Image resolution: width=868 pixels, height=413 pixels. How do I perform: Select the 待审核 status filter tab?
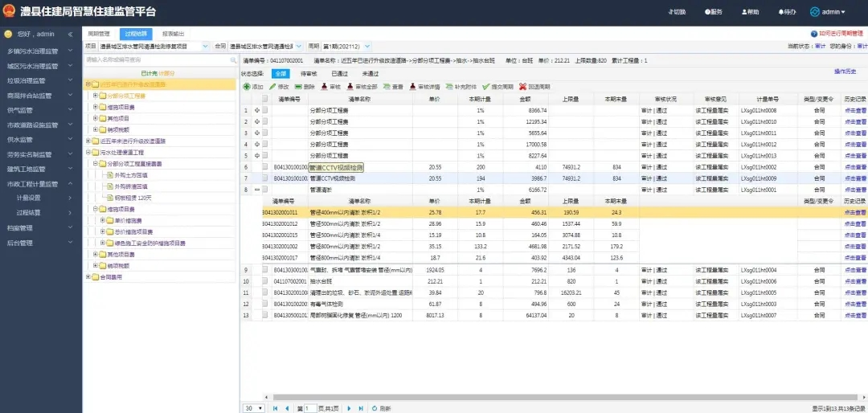point(308,73)
